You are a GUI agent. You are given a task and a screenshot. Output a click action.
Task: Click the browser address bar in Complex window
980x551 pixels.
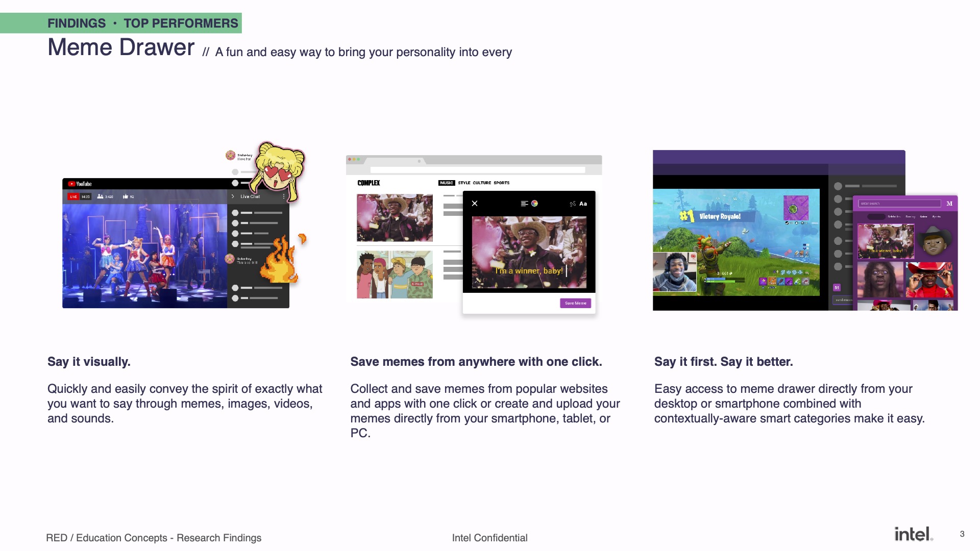[x=478, y=170]
